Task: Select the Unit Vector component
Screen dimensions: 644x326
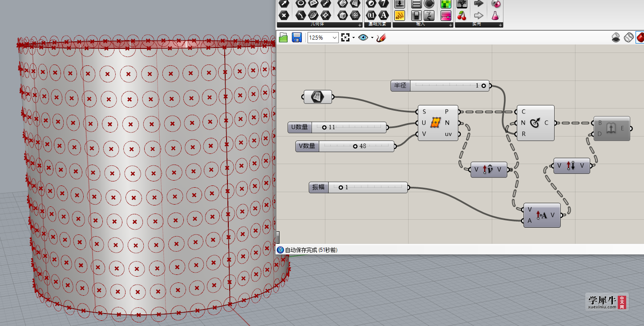Action: click(489, 169)
